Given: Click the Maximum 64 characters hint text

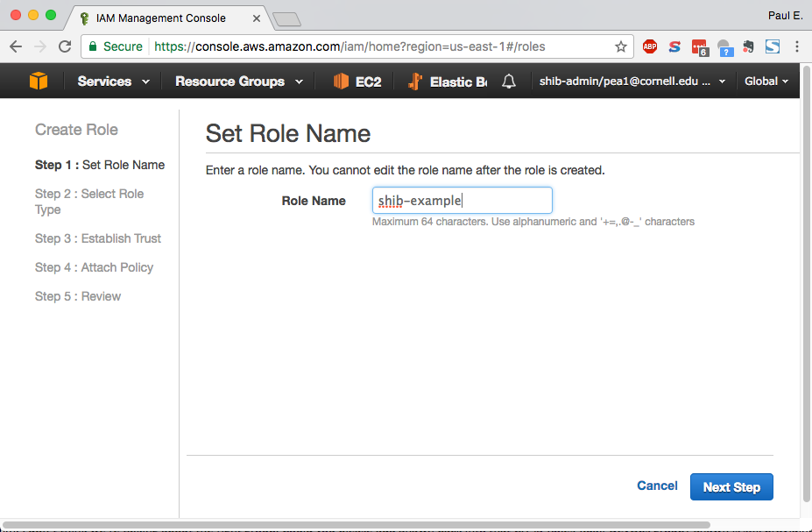Looking at the screenshot, I should (533, 222).
